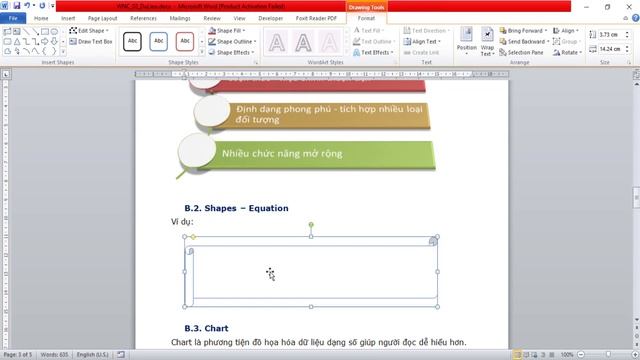
Task: Open Rotate options menu
Action: click(x=567, y=52)
